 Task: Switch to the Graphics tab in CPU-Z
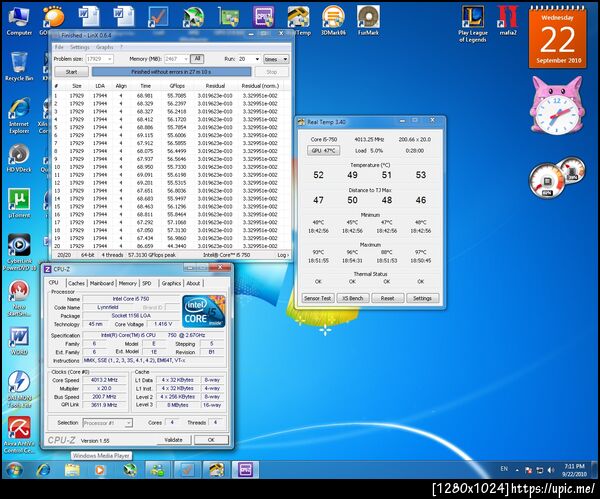coord(171,283)
